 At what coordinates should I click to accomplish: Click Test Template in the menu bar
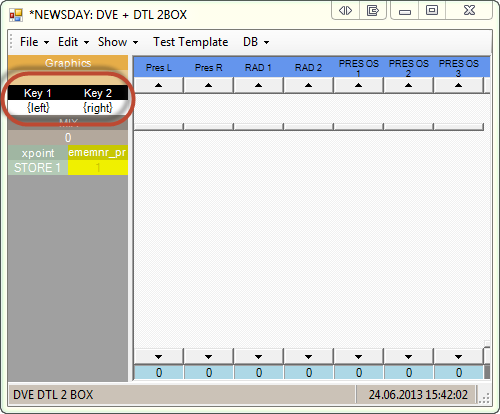tap(190, 42)
